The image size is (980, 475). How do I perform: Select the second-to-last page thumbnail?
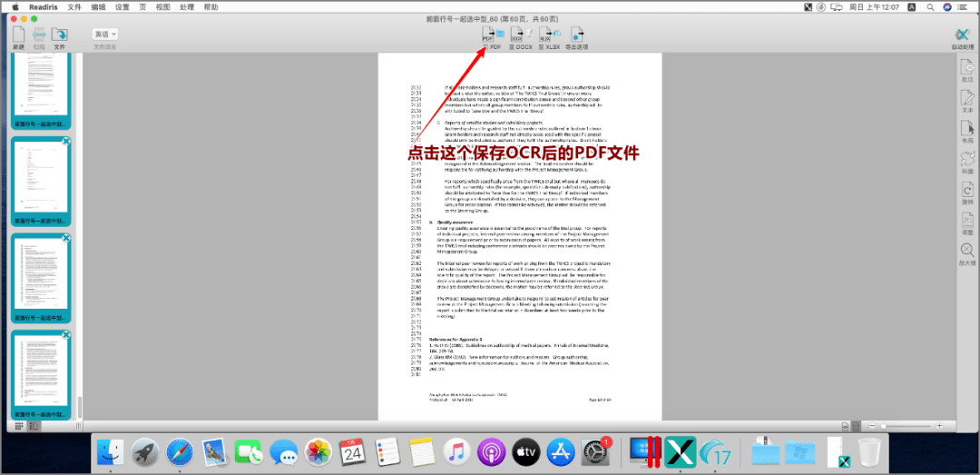click(41, 277)
